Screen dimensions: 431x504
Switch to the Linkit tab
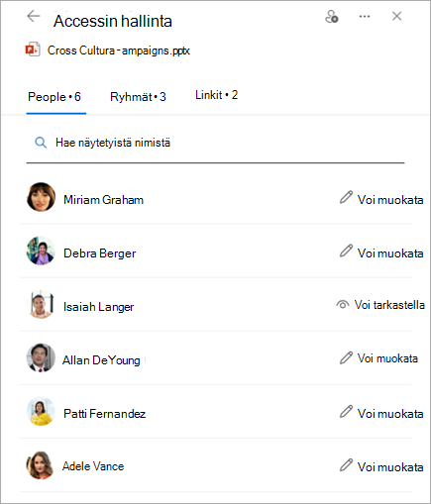tap(216, 95)
